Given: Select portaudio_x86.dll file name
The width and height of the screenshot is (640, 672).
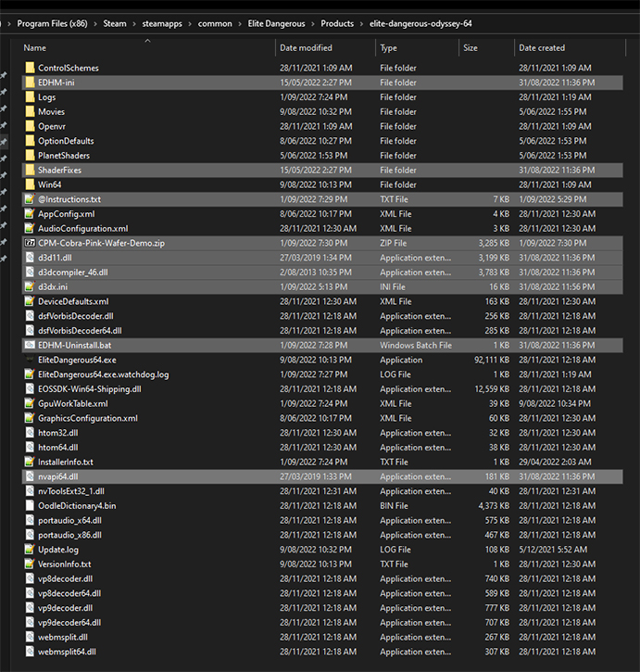Looking at the screenshot, I should pyautogui.click(x=69, y=535).
